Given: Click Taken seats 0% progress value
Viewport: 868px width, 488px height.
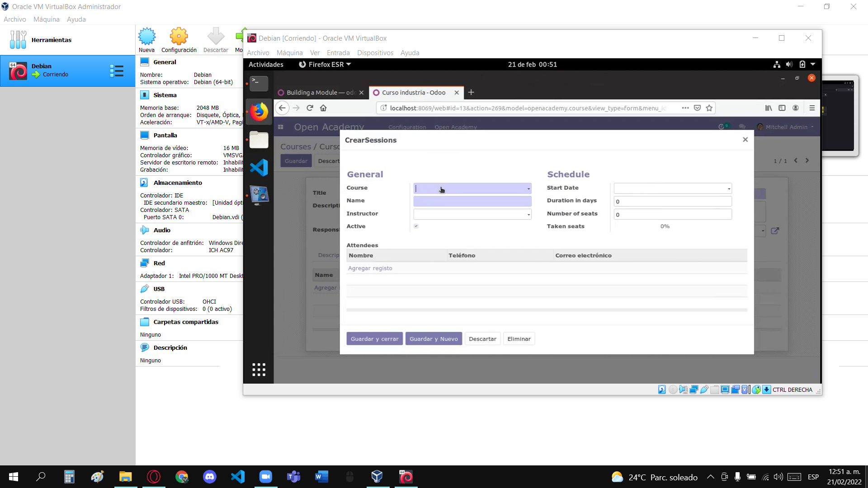Looking at the screenshot, I should pos(665,226).
